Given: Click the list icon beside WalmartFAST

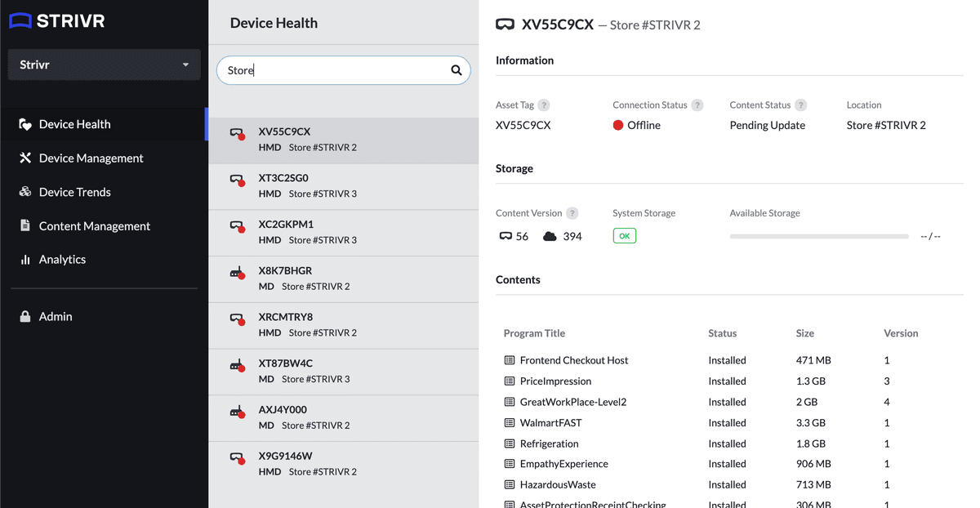Looking at the screenshot, I should [x=510, y=423].
